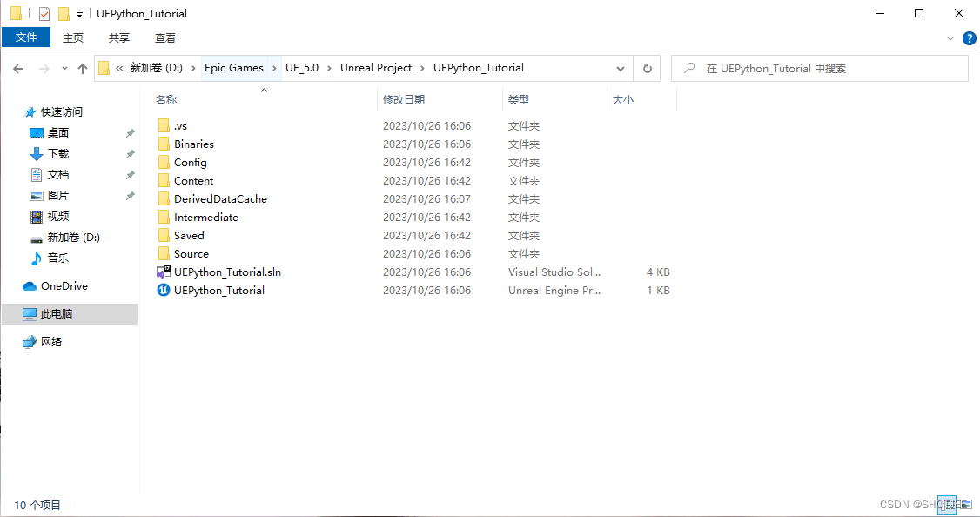
Task: Select the Source folder icon
Action: click(164, 254)
